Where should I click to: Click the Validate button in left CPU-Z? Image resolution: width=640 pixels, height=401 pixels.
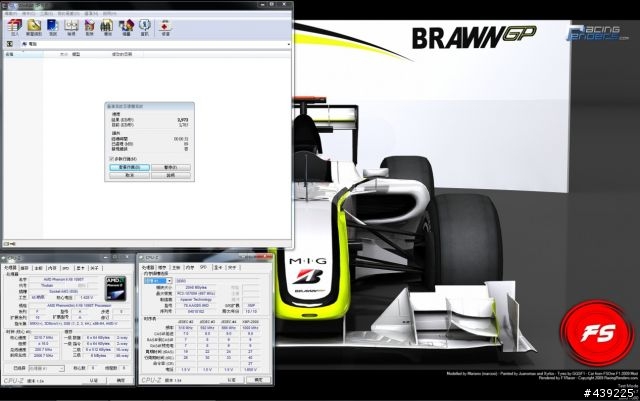click(x=94, y=381)
